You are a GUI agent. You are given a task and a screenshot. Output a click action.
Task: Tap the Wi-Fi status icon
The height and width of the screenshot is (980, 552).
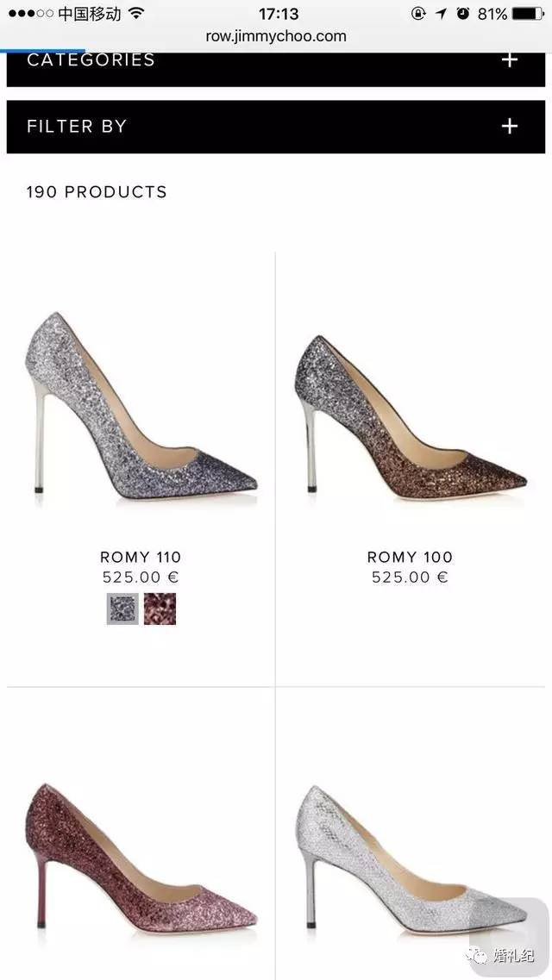tap(136, 13)
